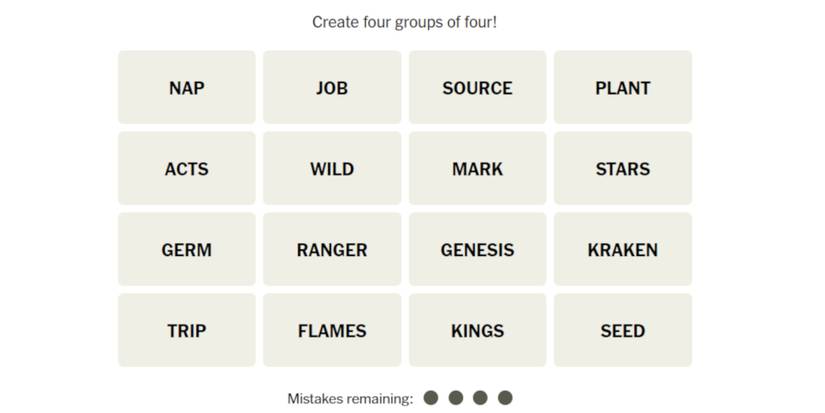This screenshot has height=413, width=825.
Task: Choose the KRAKEN word tile
Action: [623, 250]
